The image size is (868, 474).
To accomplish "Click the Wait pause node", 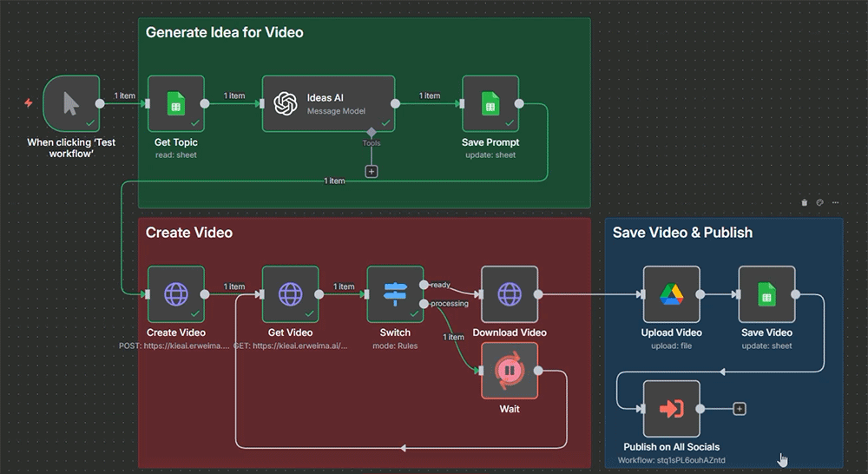I will [510, 371].
